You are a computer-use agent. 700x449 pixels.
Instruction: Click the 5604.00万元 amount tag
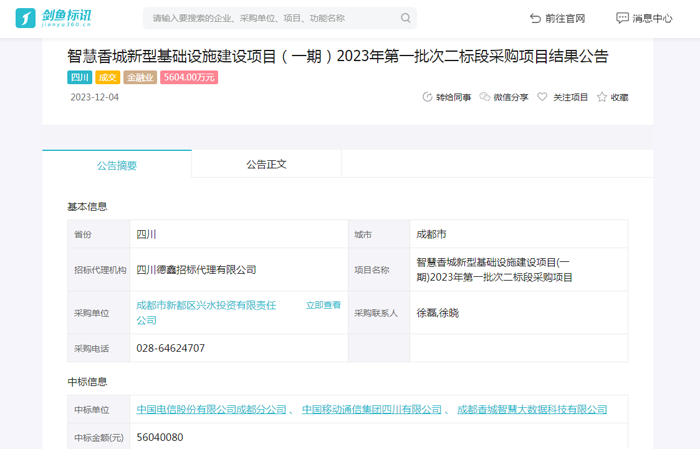point(189,77)
